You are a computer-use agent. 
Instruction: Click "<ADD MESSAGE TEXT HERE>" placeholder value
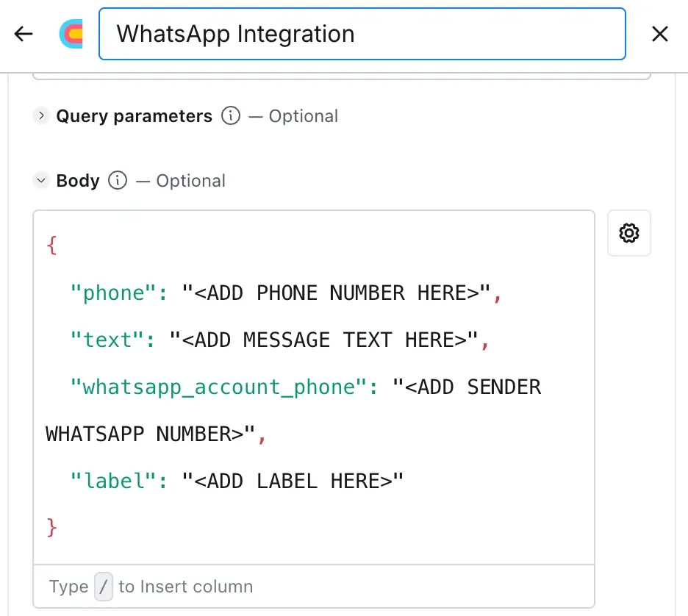[x=323, y=340]
